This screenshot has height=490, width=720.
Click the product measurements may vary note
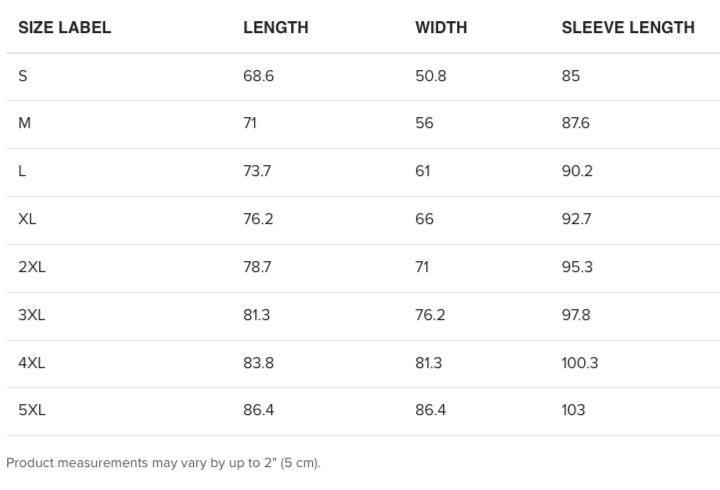pos(163,463)
